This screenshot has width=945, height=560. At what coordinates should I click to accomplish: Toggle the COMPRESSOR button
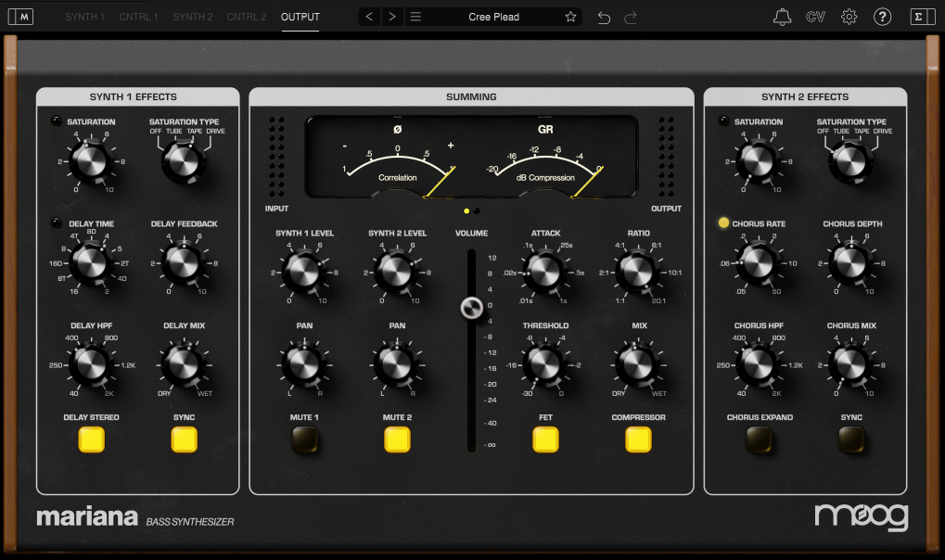click(638, 439)
